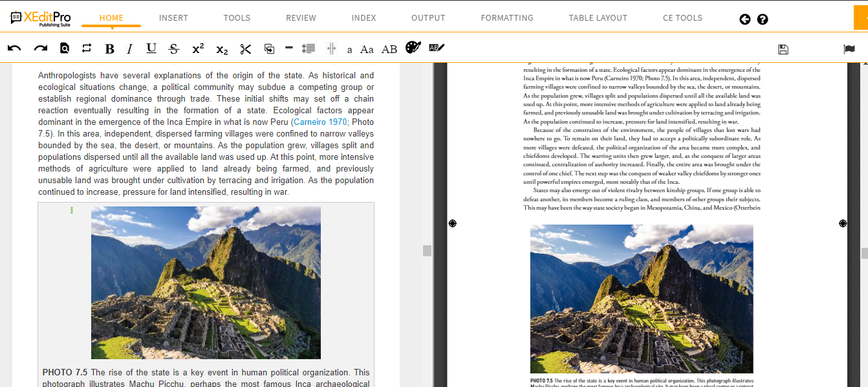The width and height of the screenshot is (868, 387).
Task: Convert text to uppercase with 'AB' icon
Action: [x=389, y=49]
